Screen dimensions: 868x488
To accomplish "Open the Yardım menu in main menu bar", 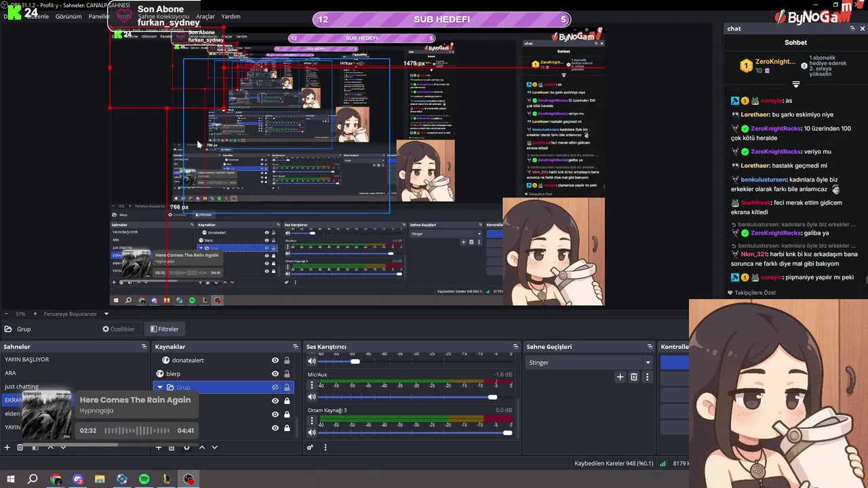I will tap(231, 16).
